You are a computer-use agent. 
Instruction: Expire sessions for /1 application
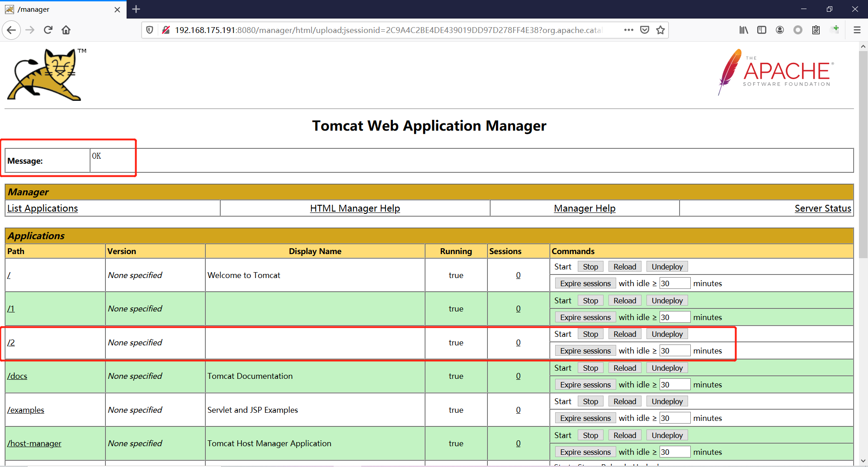585,317
